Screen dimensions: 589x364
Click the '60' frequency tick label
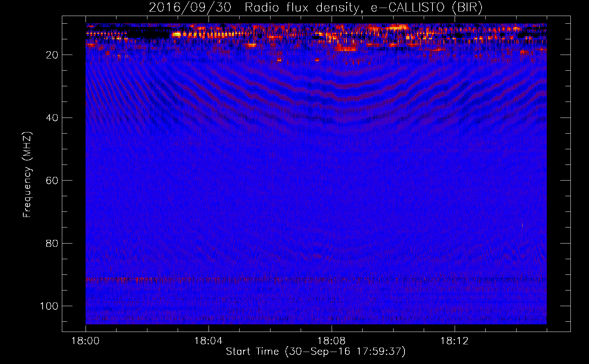[52, 181]
